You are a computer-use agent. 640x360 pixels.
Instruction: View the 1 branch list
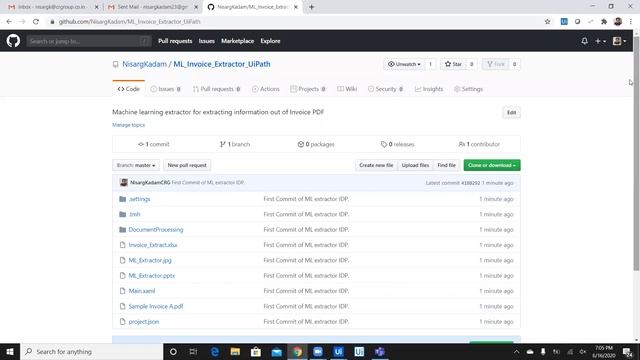235,144
